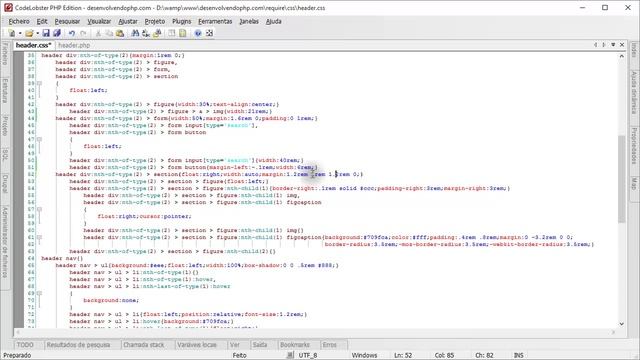Screen dimensions: 640x360
Task: Switch to the header.php editor tab
Action: 74,45
